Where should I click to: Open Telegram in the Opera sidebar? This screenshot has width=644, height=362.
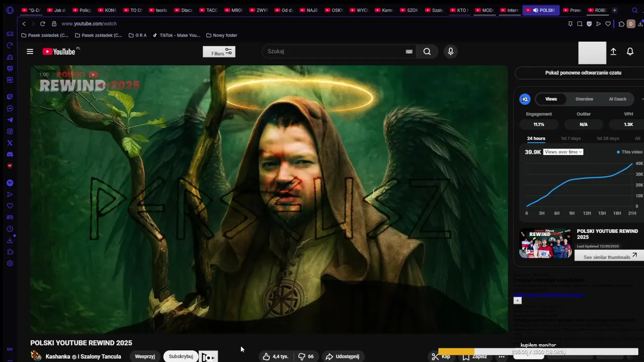10,120
